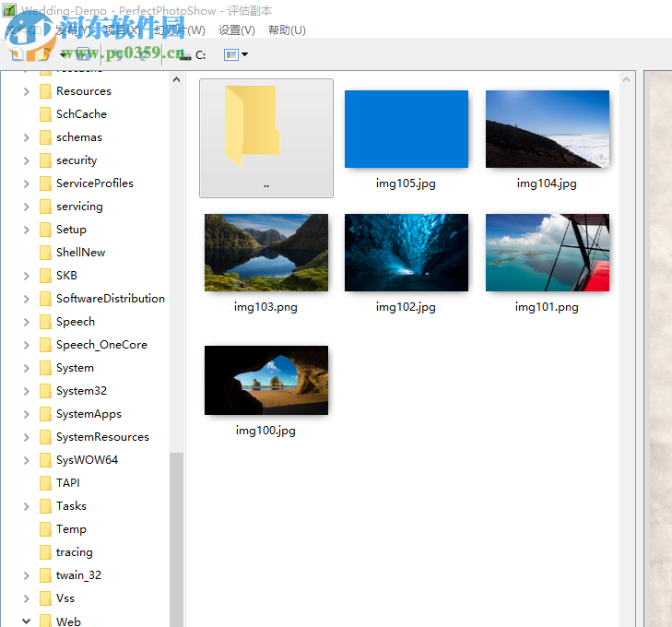
Task: Click the tracing folder icon
Action: pyautogui.click(x=45, y=552)
